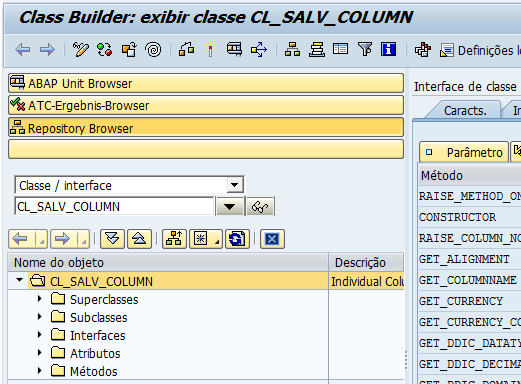Refresh the object list
Screen dimensions: 521x384
coord(237,239)
